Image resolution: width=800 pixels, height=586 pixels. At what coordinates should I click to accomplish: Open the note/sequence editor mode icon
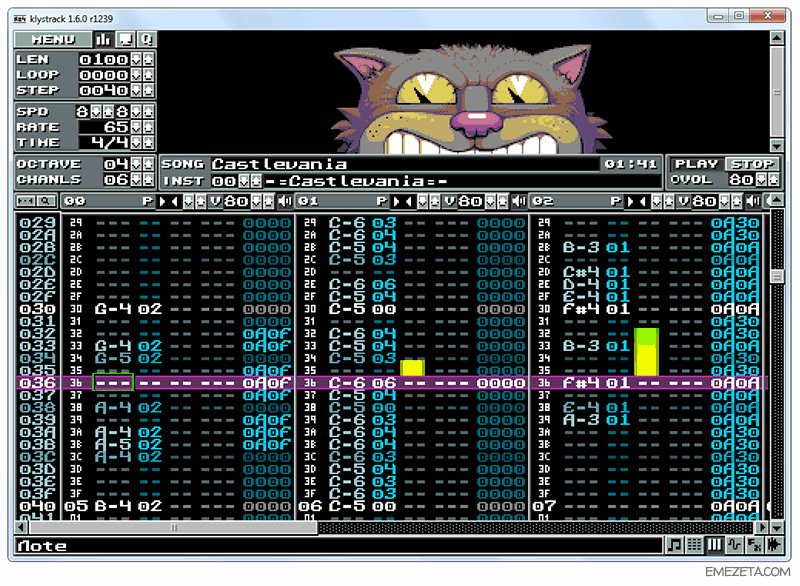click(x=674, y=545)
